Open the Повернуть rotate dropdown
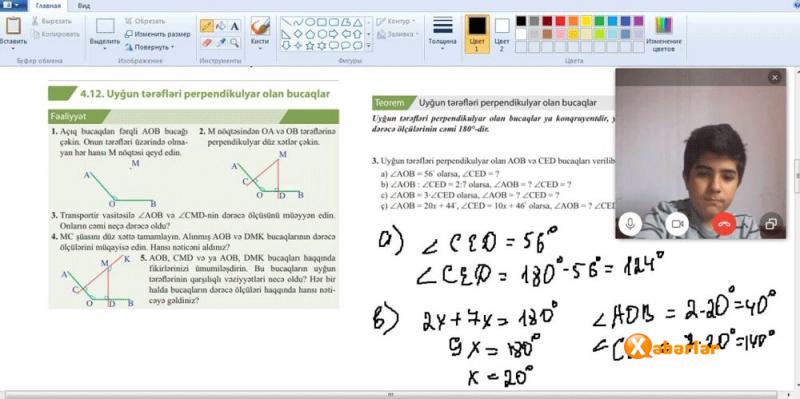This screenshot has width=800, height=399. coord(149,47)
